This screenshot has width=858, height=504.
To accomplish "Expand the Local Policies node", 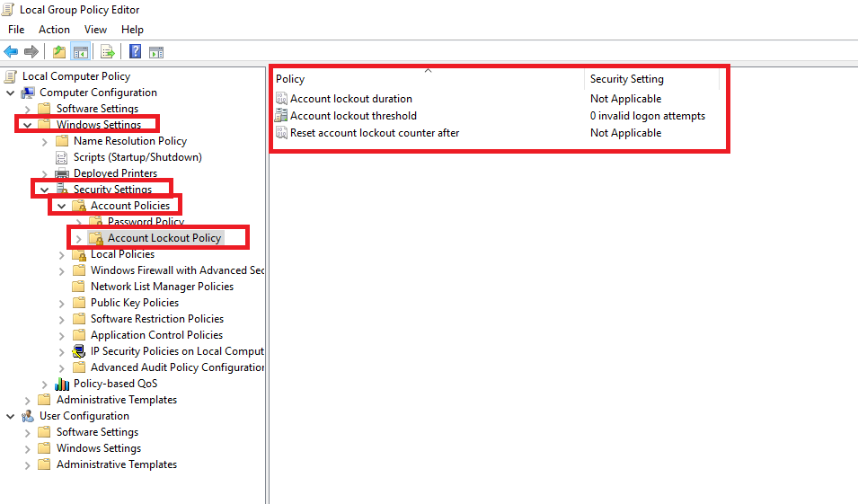I will (62, 254).
